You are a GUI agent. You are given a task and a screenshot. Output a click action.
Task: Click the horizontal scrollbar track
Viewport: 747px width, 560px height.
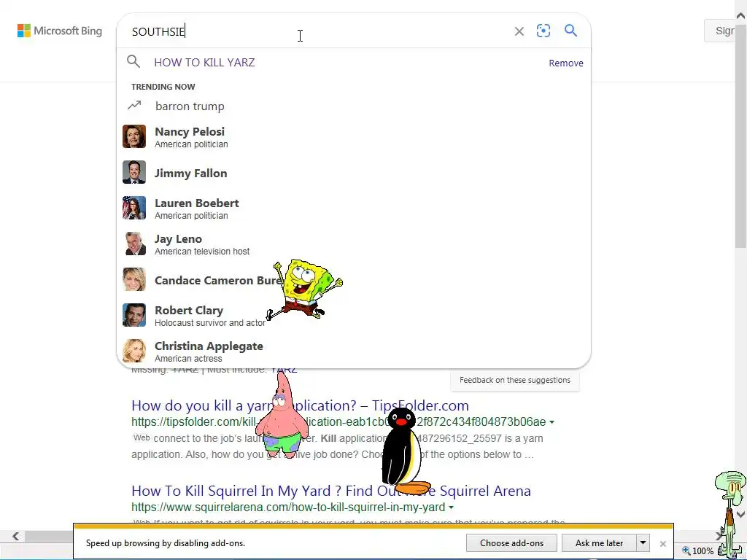[x=47, y=537]
